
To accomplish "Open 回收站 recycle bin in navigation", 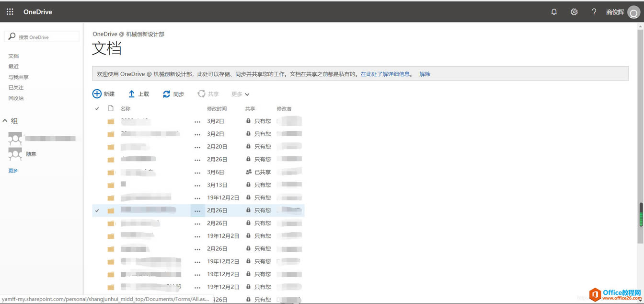I will pyautogui.click(x=16, y=98).
